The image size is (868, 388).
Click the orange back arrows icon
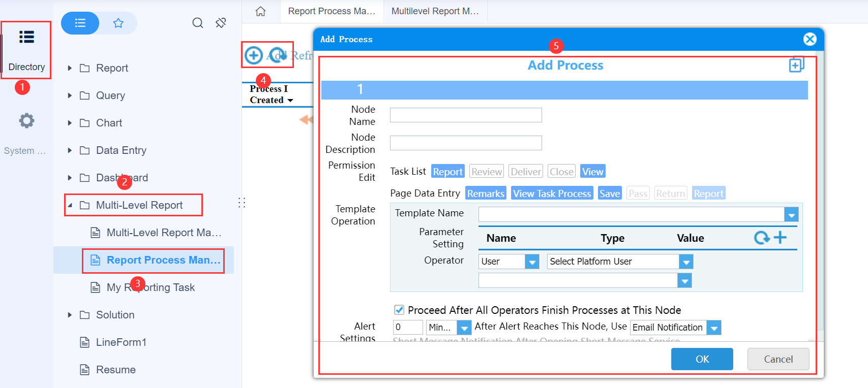coord(306,120)
